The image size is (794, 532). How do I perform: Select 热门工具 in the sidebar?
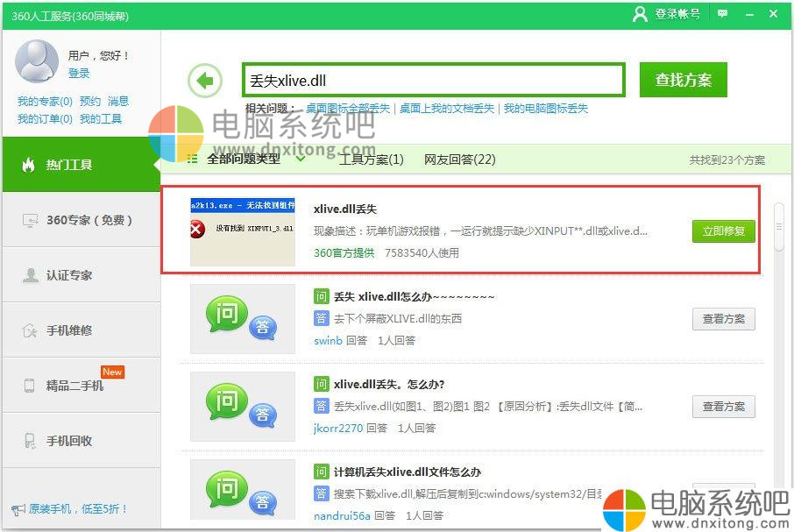(x=81, y=165)
